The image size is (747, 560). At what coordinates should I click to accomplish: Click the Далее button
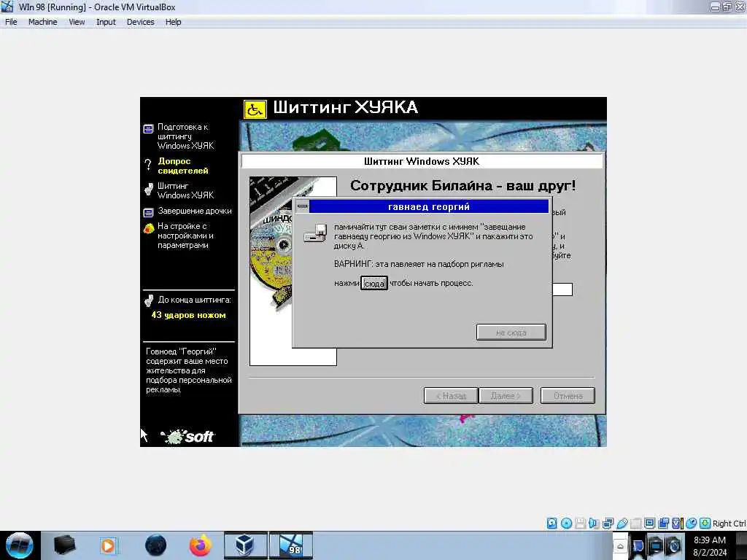[x=506, y=396]
